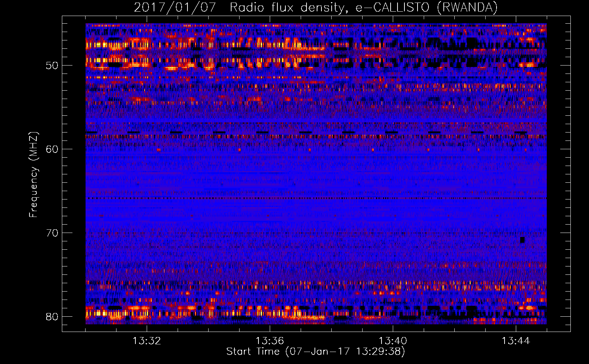The image size is (589, 364).
Task: Click the '13:32' time tick label
Action: point(147,341)
